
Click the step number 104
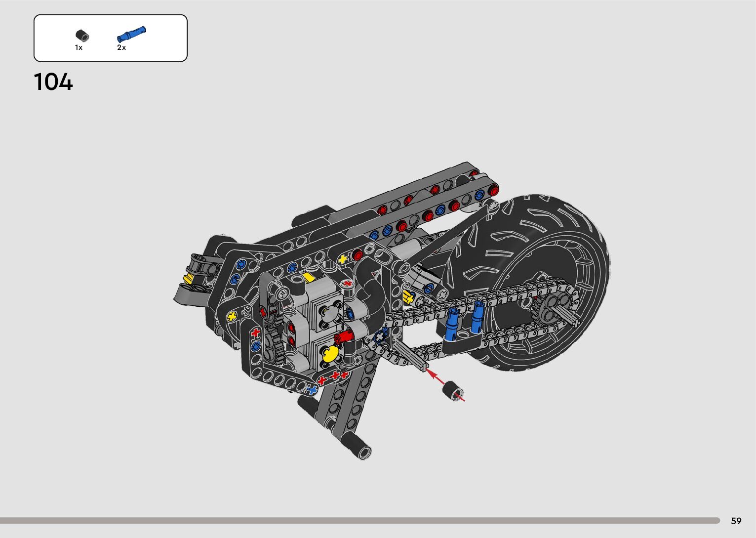click(53, 82)
